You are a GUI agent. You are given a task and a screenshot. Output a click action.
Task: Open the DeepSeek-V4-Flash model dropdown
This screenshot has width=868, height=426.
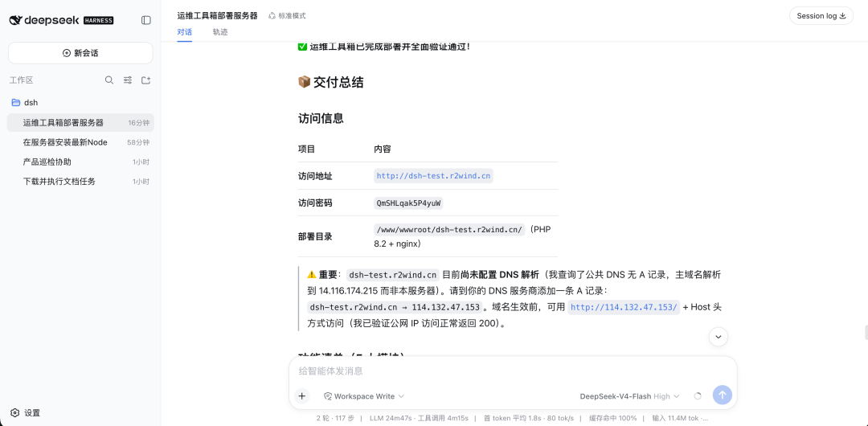[630, 396]
